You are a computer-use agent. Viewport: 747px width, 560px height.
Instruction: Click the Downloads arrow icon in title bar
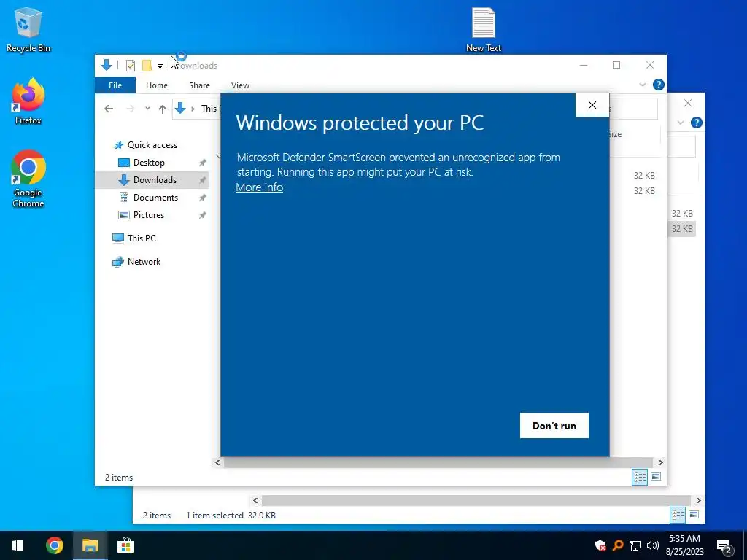pyautogui.click(x=107, y=65)
